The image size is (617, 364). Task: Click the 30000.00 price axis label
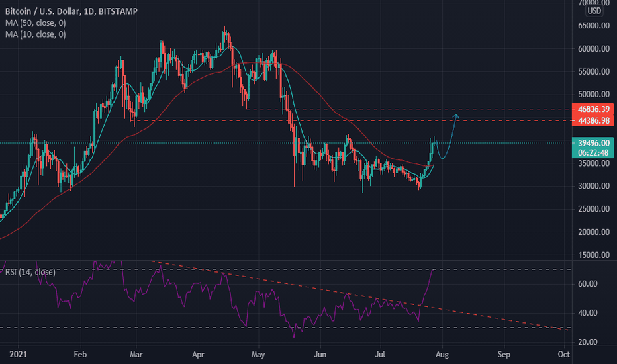point(594,186)
